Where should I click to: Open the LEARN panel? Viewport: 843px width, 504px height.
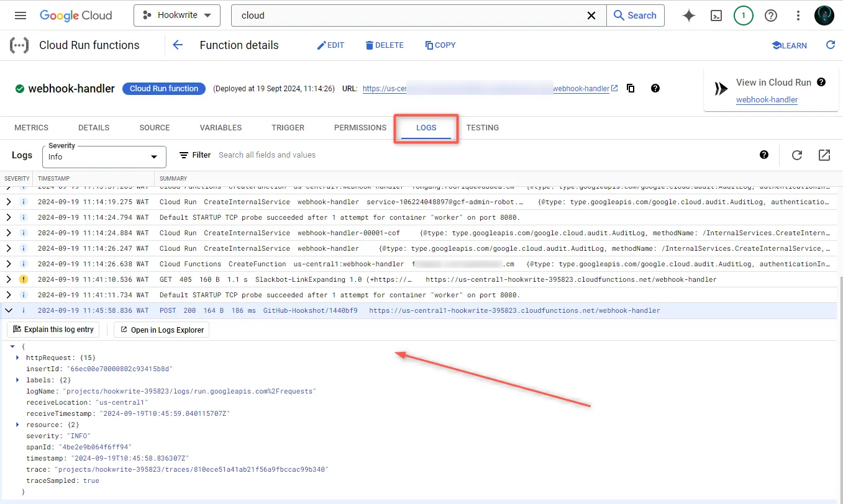(x=789, y=45)
